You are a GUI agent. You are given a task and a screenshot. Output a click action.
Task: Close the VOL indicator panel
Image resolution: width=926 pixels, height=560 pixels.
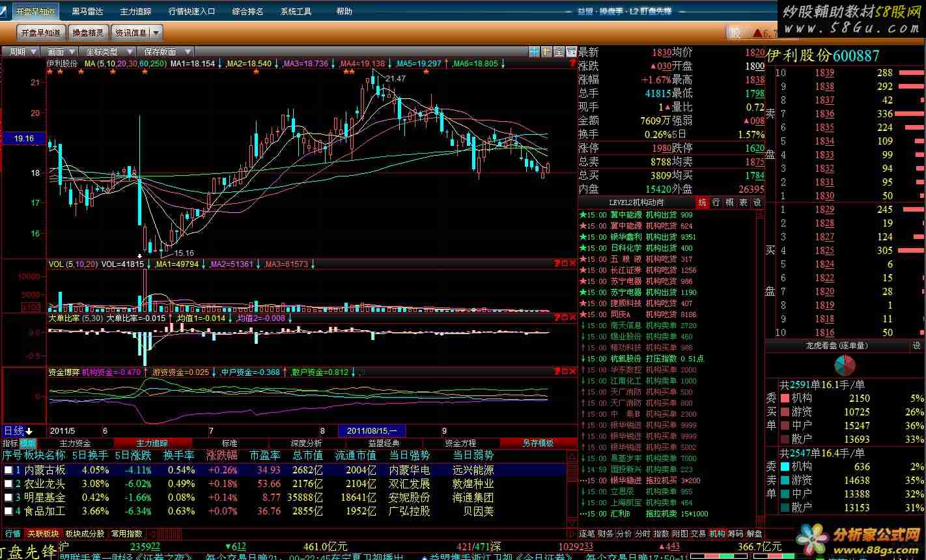[572, 263]
